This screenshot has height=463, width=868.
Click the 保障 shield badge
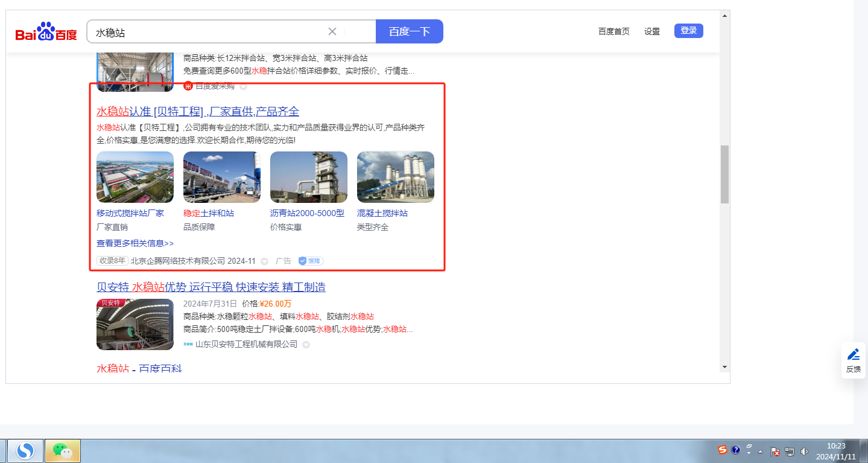[311, 261]
